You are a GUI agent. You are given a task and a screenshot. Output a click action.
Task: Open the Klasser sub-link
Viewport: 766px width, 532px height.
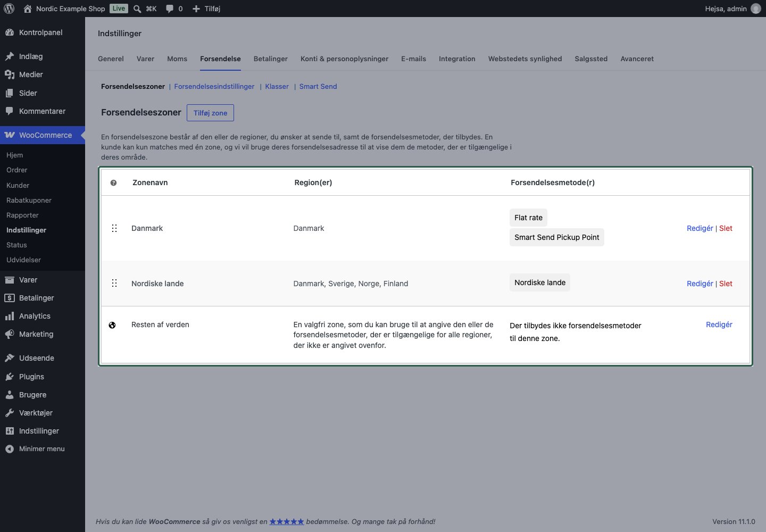pos(277,86)
